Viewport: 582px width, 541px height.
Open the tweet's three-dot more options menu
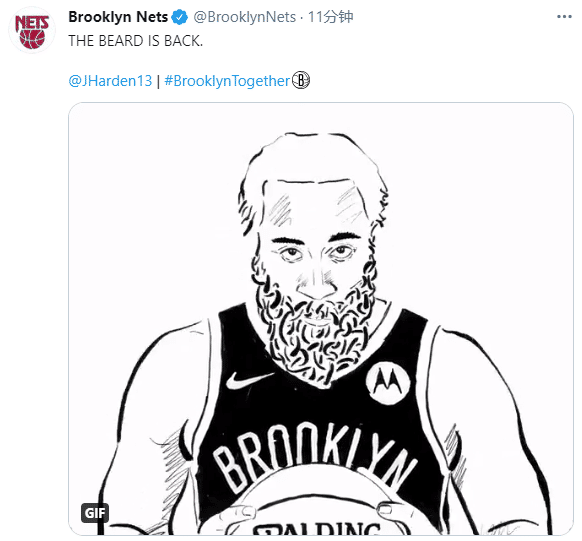(x=564, y=17)
